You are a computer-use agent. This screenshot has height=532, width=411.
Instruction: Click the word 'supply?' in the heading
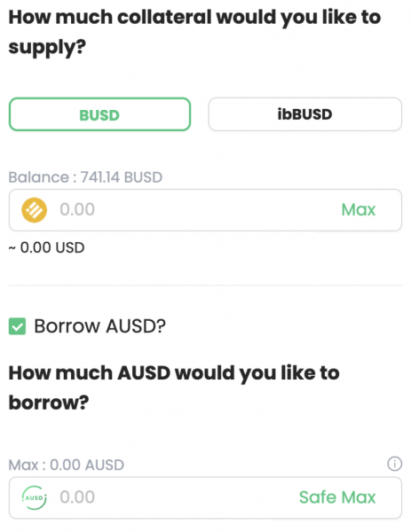coord(47,47)
